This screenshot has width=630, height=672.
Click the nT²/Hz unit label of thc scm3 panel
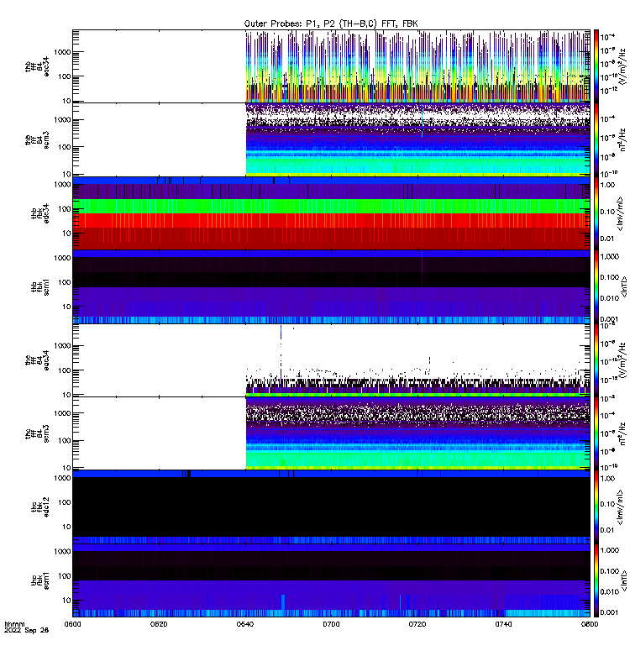[x=622, y=433]
